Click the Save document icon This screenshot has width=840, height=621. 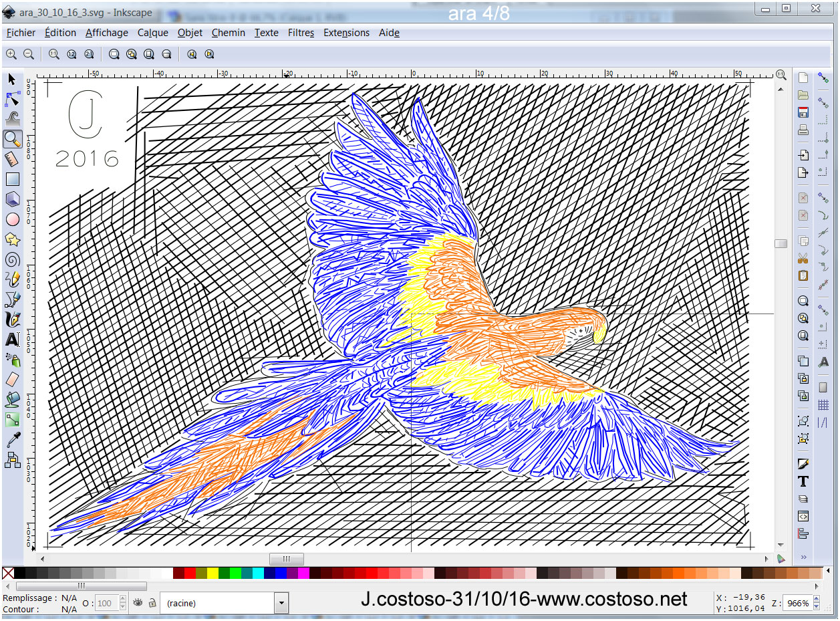click(803, 112)
